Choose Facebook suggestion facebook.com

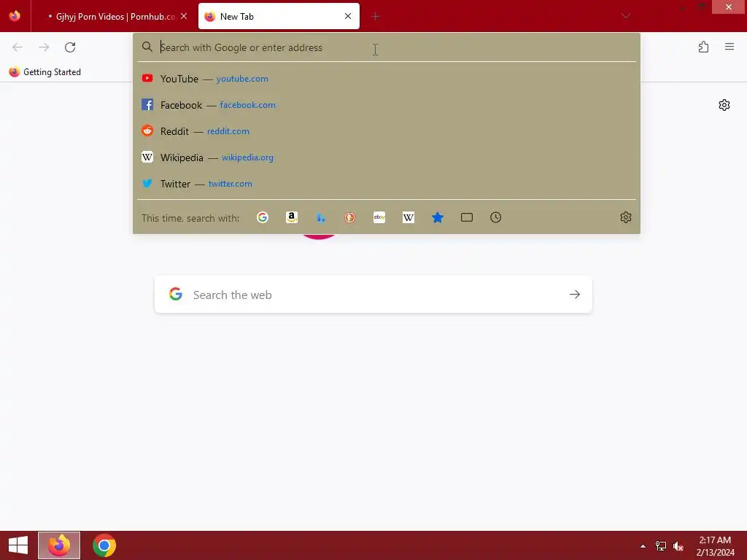pos(387,105)
